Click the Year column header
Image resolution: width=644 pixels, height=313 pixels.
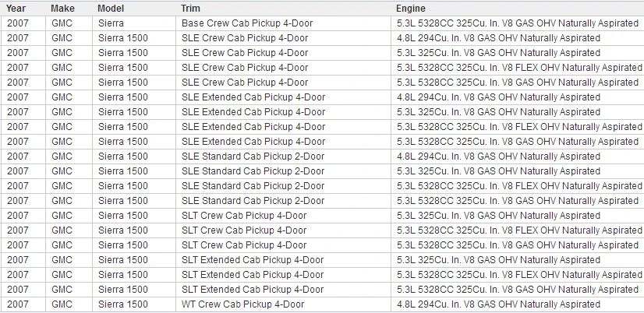[x=23, y=9]
